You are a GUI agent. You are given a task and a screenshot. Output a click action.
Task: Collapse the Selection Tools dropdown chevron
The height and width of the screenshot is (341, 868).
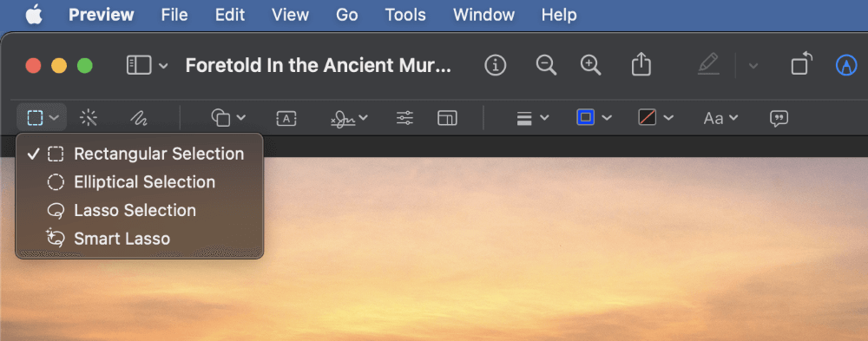click(54, 118)
